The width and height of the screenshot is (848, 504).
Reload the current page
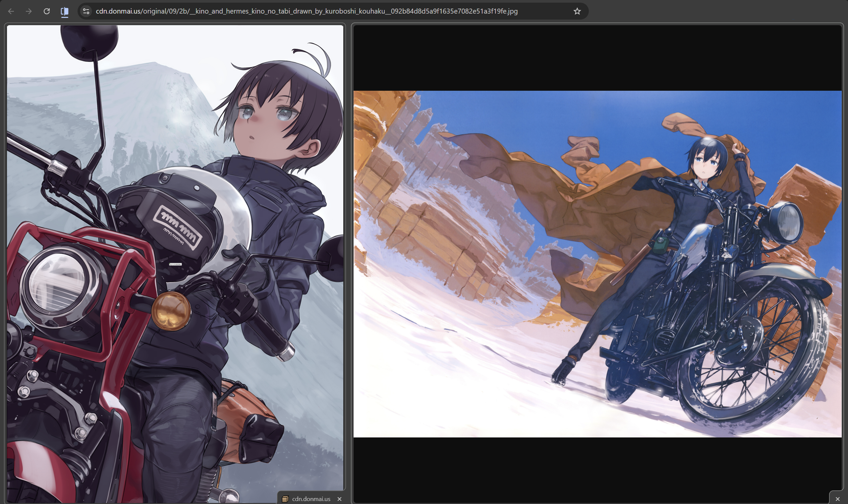47,11
